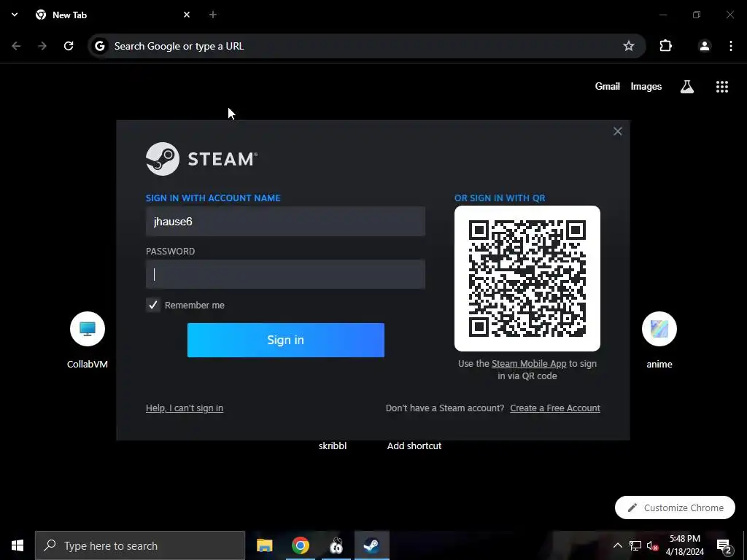Image resolution: width=747 pixels, height=560 pixels.
Task: Click Add shortcut on new tab page
Action: point(414,446)
